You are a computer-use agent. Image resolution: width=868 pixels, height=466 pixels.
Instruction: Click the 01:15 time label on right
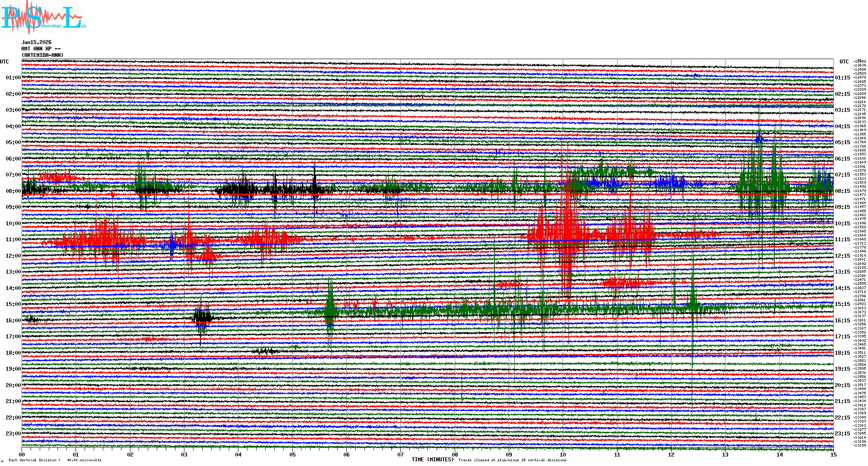842,78
